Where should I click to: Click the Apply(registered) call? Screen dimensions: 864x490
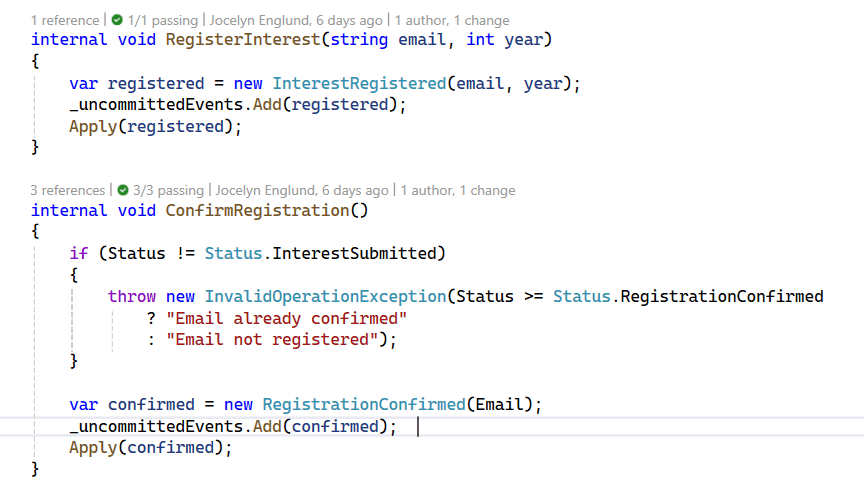[155, 127]
